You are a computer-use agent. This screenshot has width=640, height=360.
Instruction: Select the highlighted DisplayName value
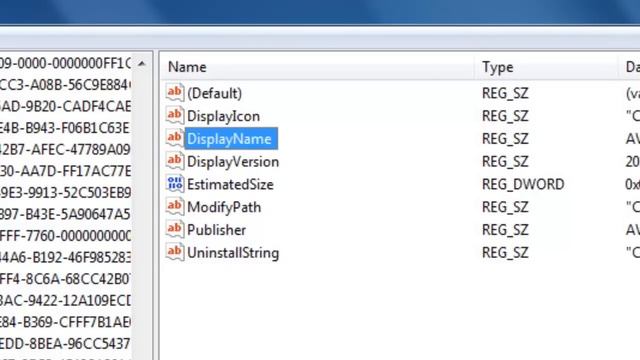click(x=231, y=139)
